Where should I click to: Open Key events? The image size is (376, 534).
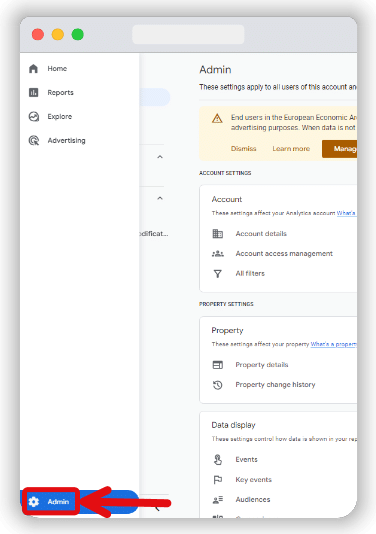click(x=254, y=480)
